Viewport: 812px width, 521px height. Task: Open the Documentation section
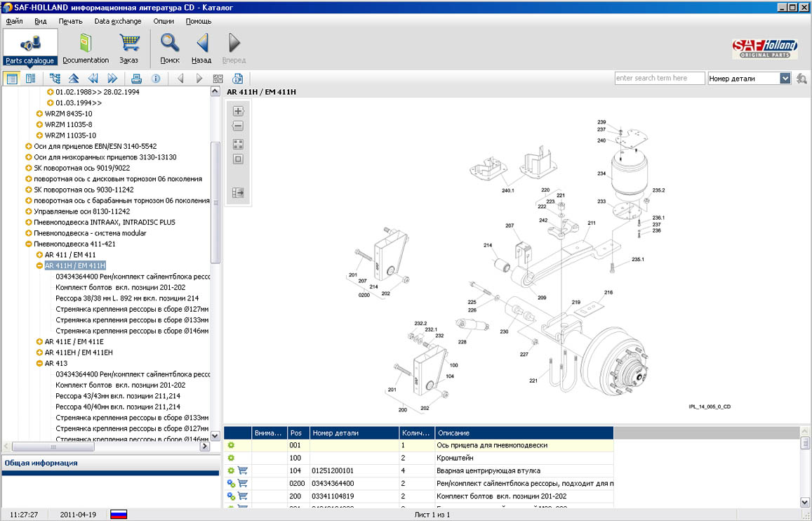(x=86, y=47)
